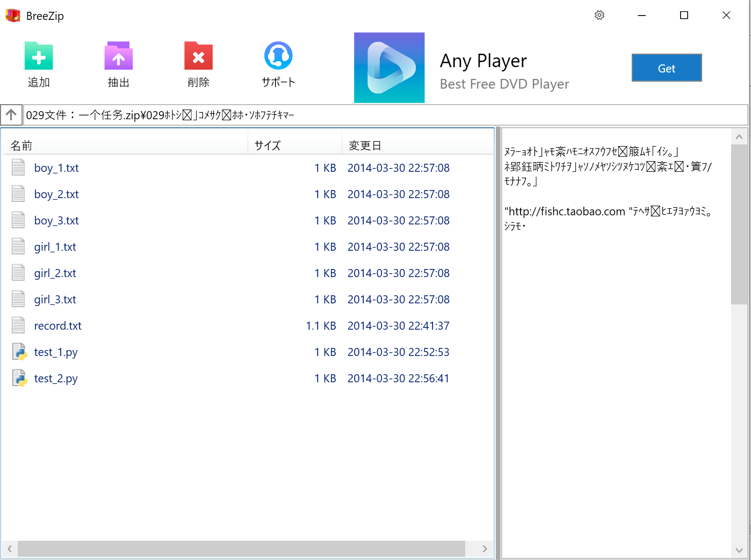Click the Best Free DVD Player text
This screenshot has width=751, height=560.
pyautogui.click(x=504, y=84)
